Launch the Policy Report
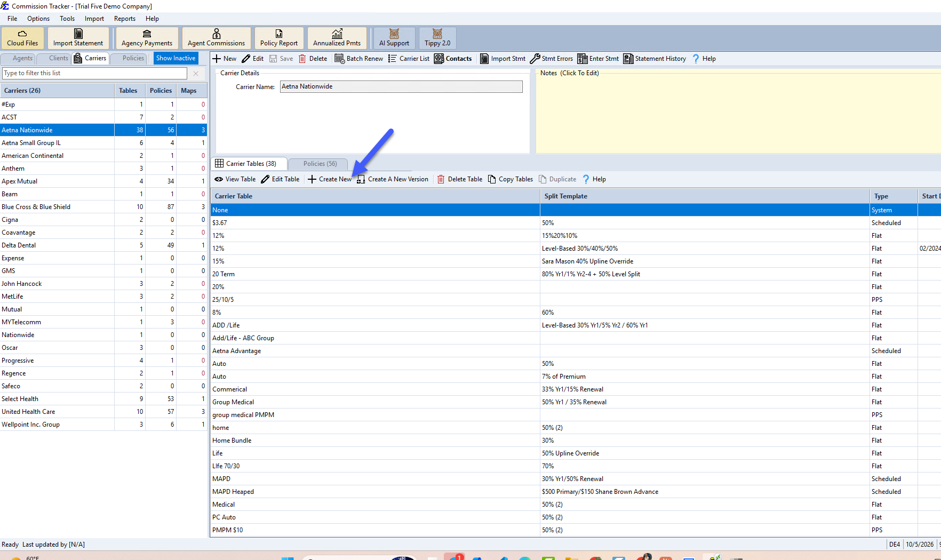Image resolution: width=941 pixels, height=560 pixels. click(279, 38)
